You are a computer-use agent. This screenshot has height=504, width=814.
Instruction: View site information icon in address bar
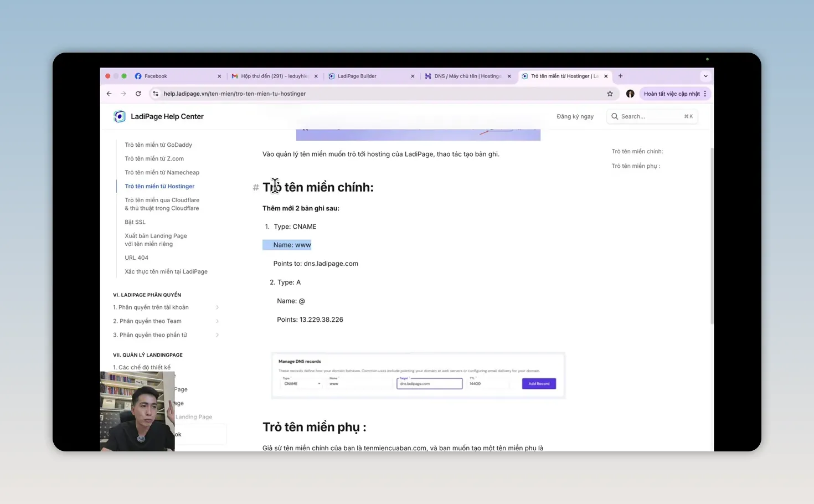click(x=156, y=94)
